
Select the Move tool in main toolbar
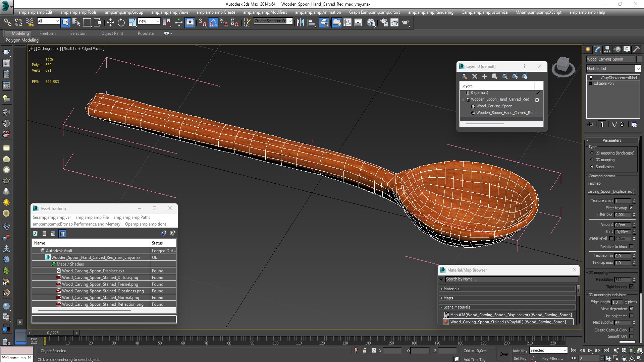[110, 22]
